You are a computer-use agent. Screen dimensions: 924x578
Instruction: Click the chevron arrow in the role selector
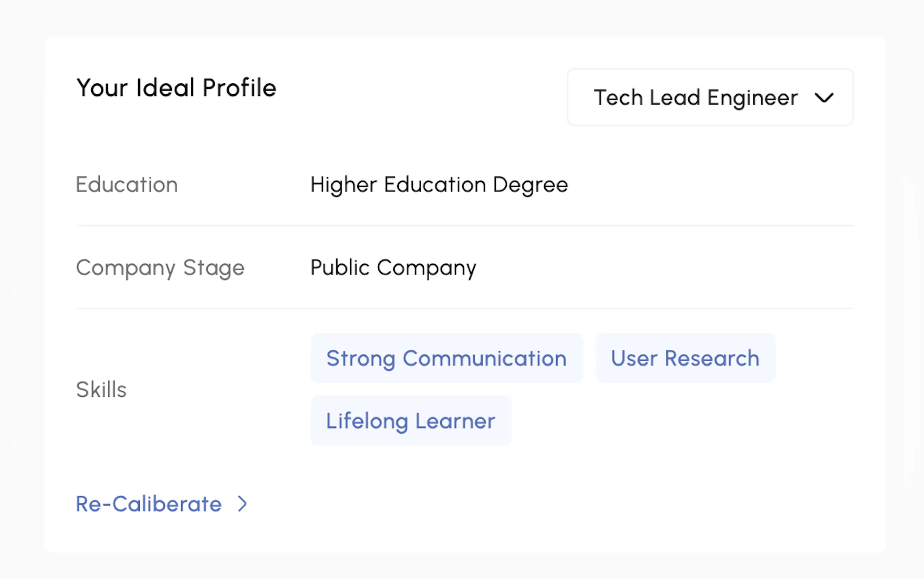click(x=824, y=98)
